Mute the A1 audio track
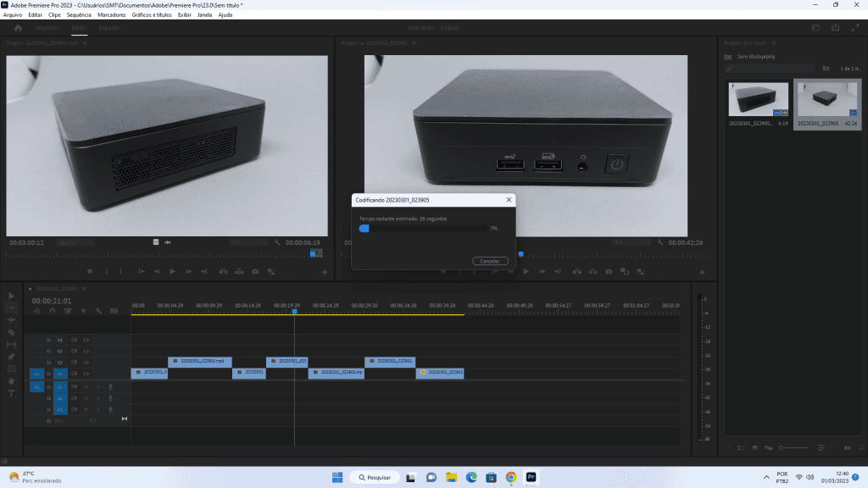 [x=86, y=387]
